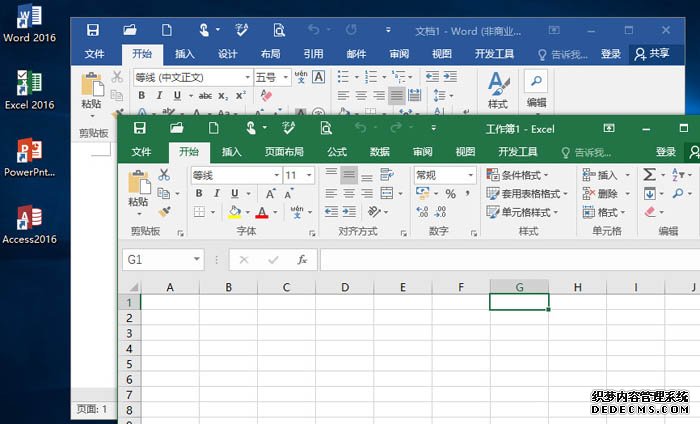This screenshot has height=424, width=700.
Task: Toggle middle align in Excel alignment group
Action: click(349, 175)
